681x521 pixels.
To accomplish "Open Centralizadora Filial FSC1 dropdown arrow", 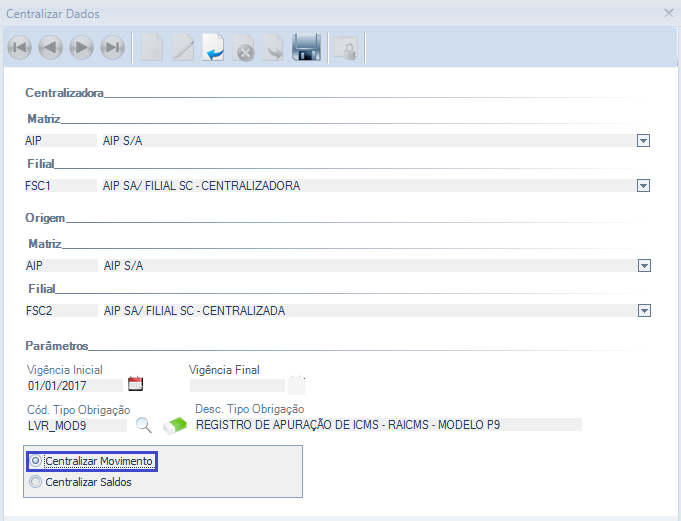I will 643,186.
